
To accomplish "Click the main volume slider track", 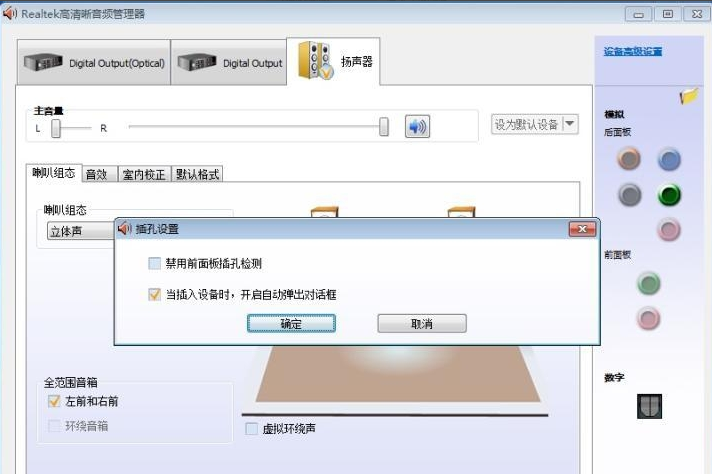I will click(x=254, y=127).
